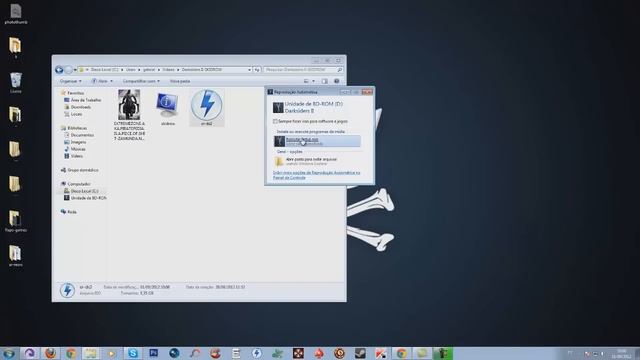Click the search box in Explorer

(303, 70)
